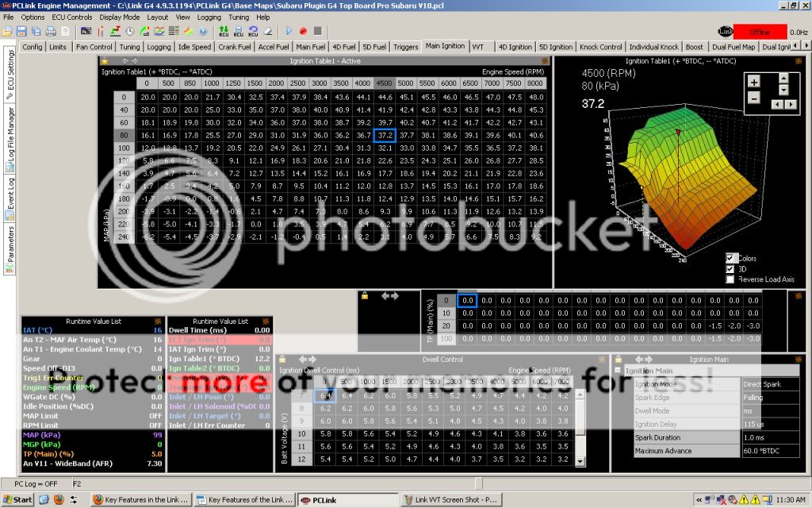Click the save (floppy disk) toolbar icon

pyautogui.click(x=21, y=32)
